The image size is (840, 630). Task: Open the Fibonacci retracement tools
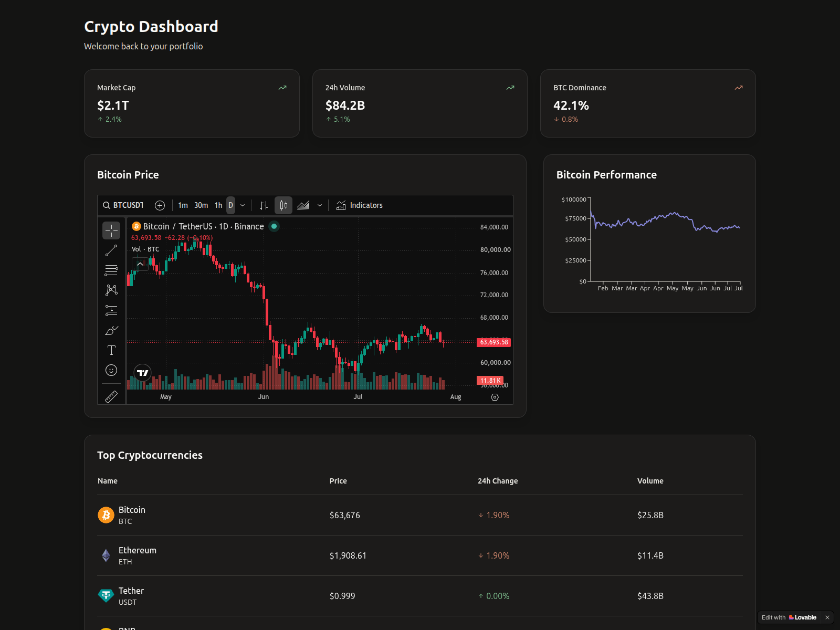click(111, 270)
